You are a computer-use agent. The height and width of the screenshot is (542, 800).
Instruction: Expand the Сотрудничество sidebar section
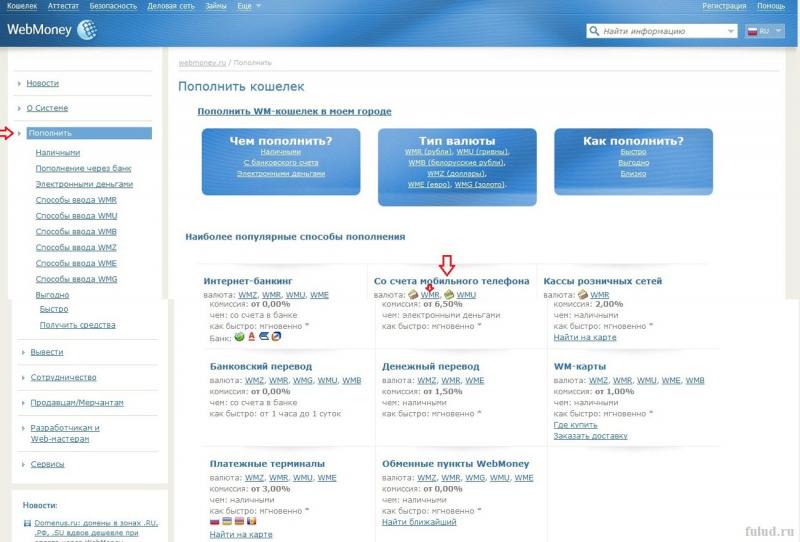pyautogui.click(x=62, y=377)
